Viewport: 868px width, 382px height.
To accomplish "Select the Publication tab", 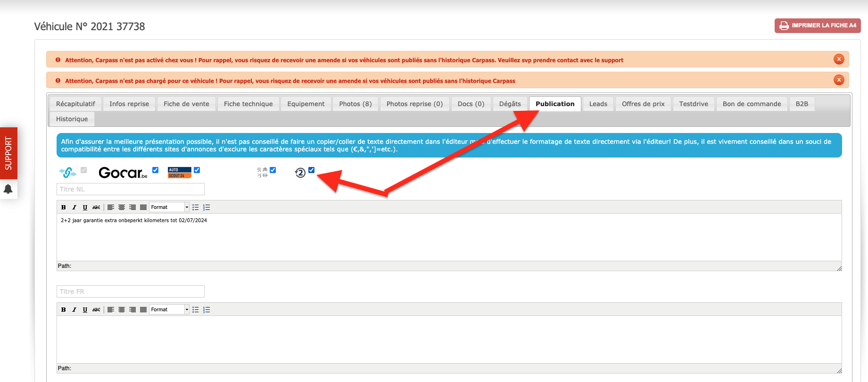I will [x=555, y=104].
